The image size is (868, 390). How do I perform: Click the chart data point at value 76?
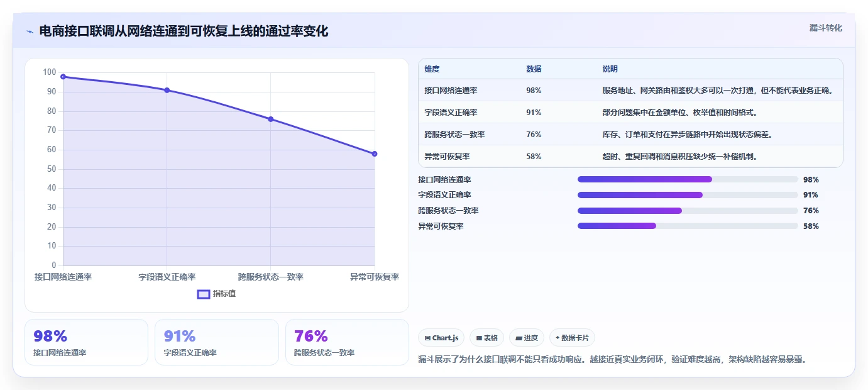point(271,119)
